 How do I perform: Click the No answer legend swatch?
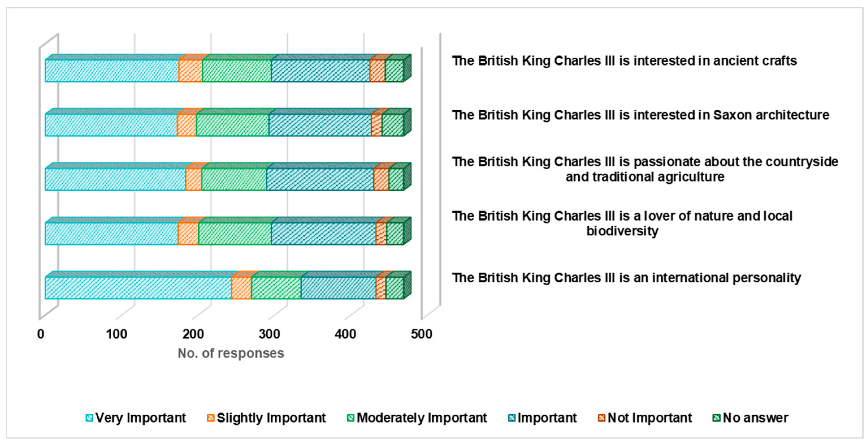click(x=716, y=418)
